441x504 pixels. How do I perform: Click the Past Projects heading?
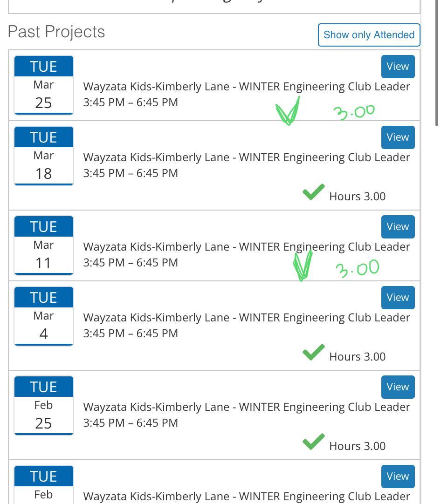(x=56, y=32)
